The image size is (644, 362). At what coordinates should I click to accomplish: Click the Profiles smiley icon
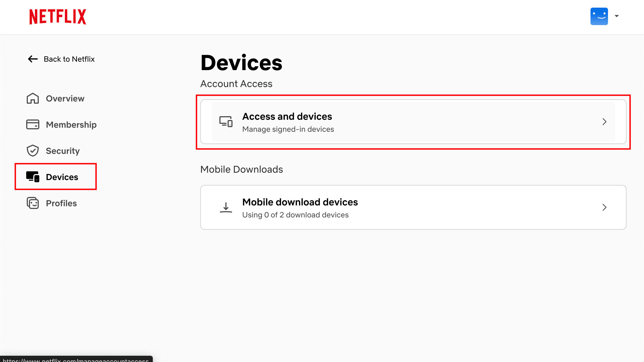32,203
